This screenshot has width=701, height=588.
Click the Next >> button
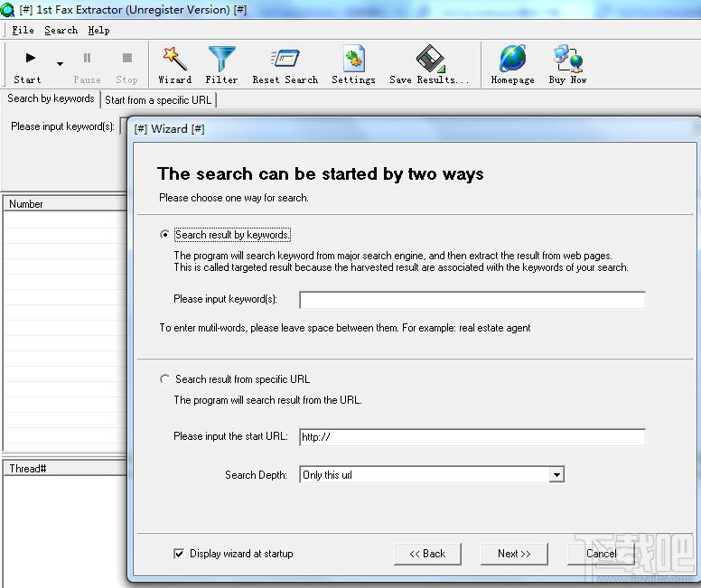click(x=514, y=554)
